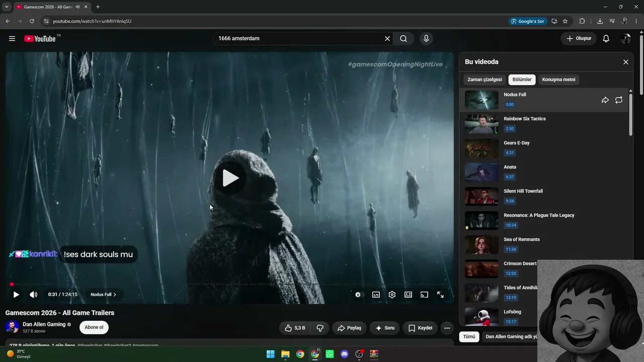This screenshot has width=644, height=362.
Task: Open the Crimson Desert chapter thumbnail
Action: coord(481,268)
